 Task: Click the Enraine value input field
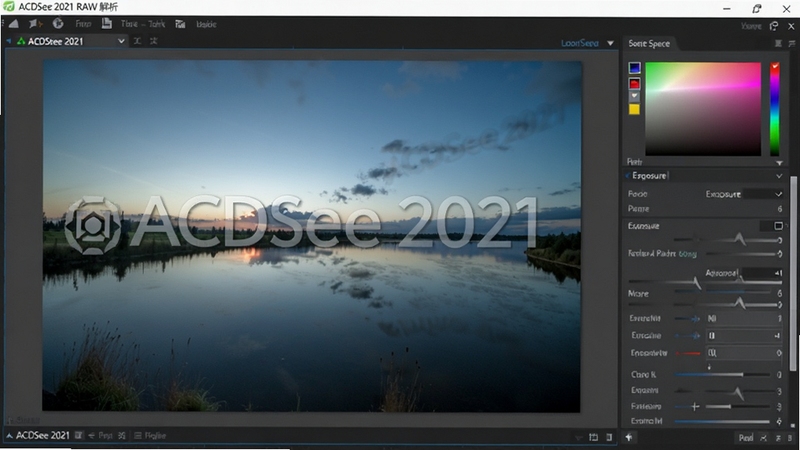(743, 336)
